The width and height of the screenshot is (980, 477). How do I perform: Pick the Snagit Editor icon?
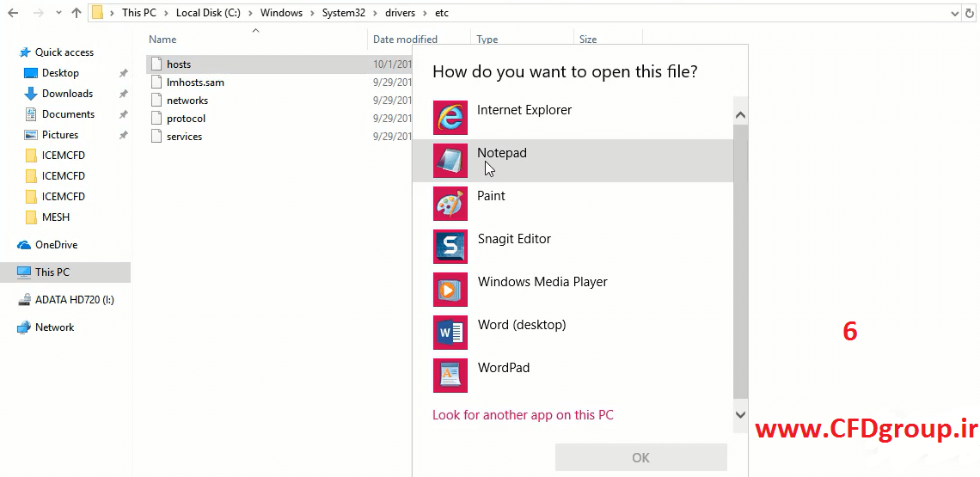[x=450, y=247]
